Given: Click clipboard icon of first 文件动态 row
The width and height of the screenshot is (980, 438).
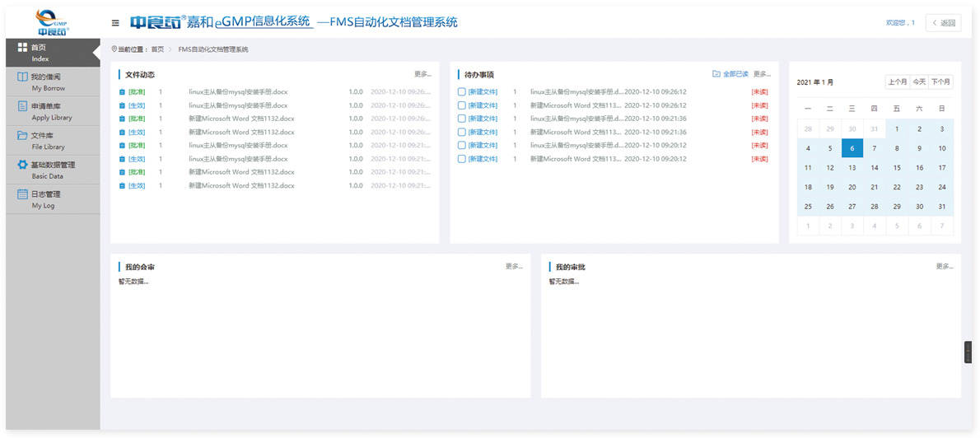Looking at the screenshot, I should pyautogui.click(x=122, y=92).
